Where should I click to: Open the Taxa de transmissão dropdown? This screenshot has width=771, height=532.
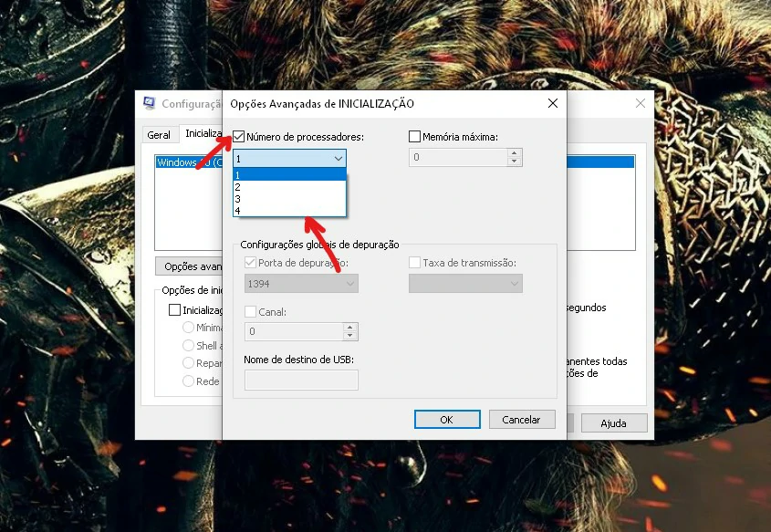(x=465, y=284)
